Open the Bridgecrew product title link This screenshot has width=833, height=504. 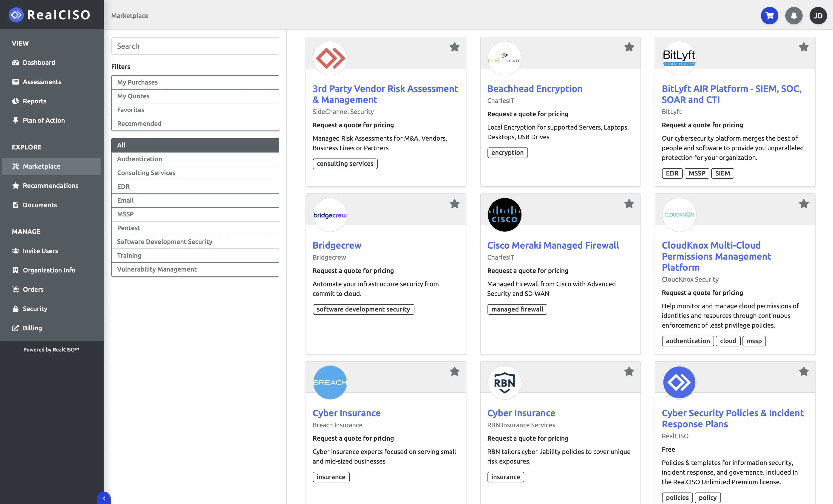(x=337, y=245)
